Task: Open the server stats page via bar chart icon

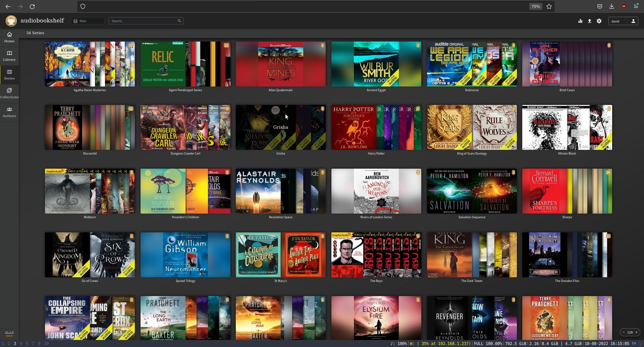Action: tap(580, 21)
